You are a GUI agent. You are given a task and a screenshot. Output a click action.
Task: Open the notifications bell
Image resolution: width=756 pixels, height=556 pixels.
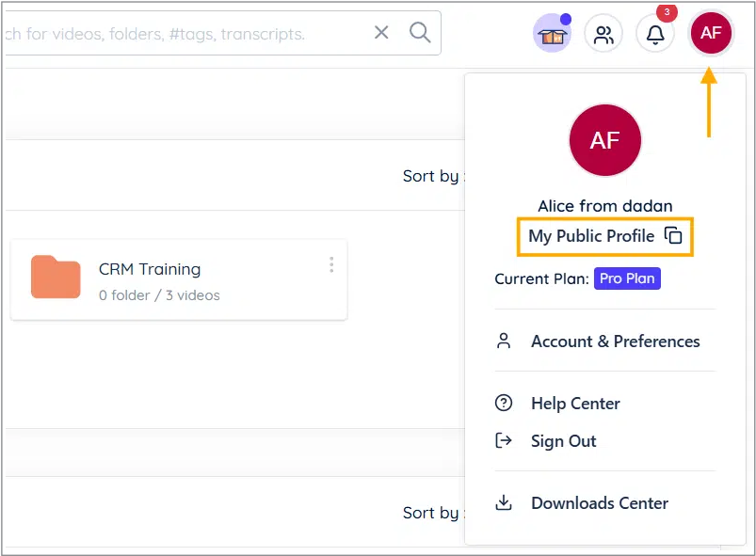tap(655, 35)
